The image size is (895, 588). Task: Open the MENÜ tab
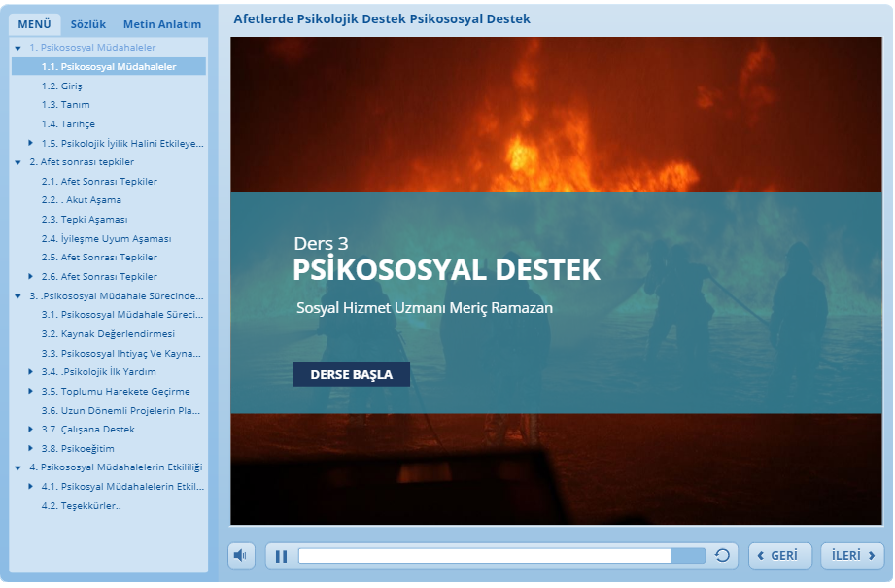tap(34, 24)
